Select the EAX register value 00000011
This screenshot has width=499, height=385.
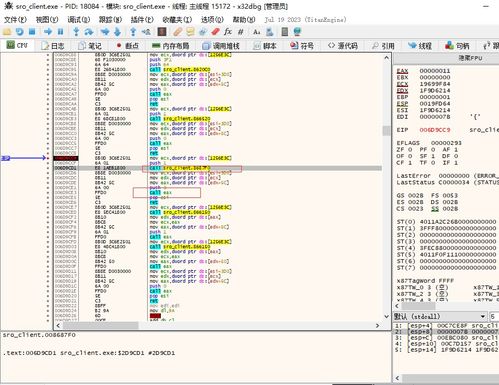tap(435, 71)
